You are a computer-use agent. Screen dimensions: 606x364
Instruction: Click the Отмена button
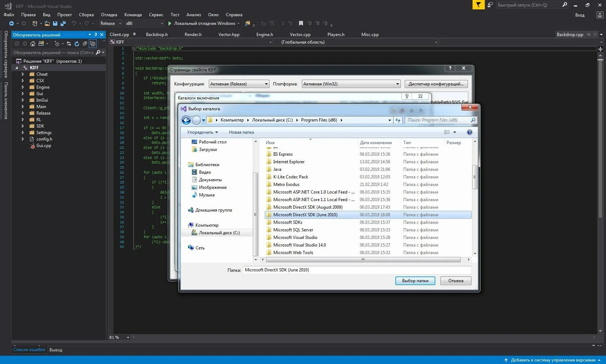[x=456, y=281]
